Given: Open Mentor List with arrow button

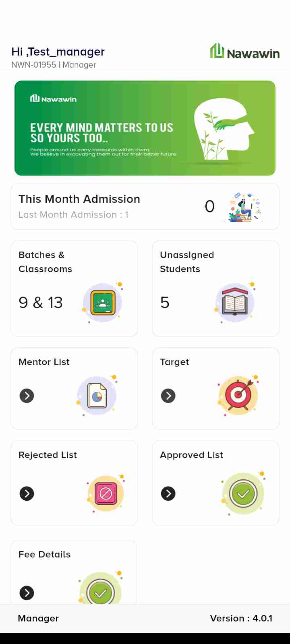Looking at the screenshot, I should [27, 396].
